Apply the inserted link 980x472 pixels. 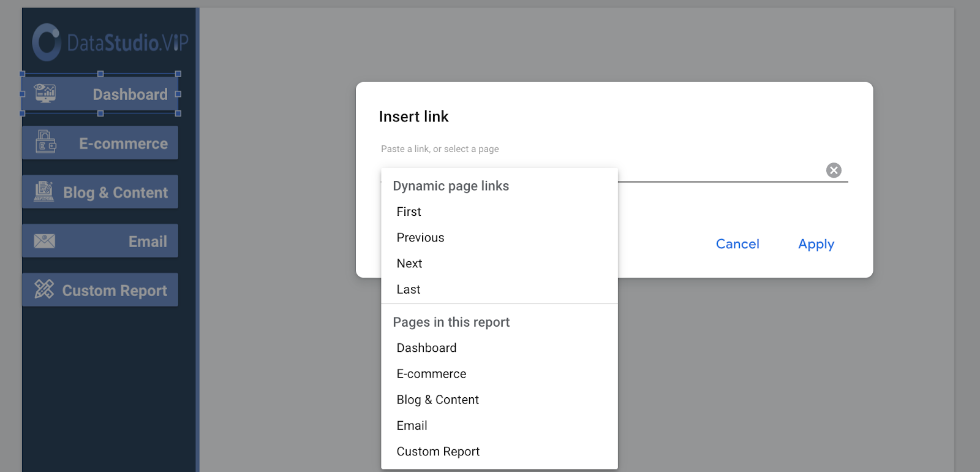816,244
